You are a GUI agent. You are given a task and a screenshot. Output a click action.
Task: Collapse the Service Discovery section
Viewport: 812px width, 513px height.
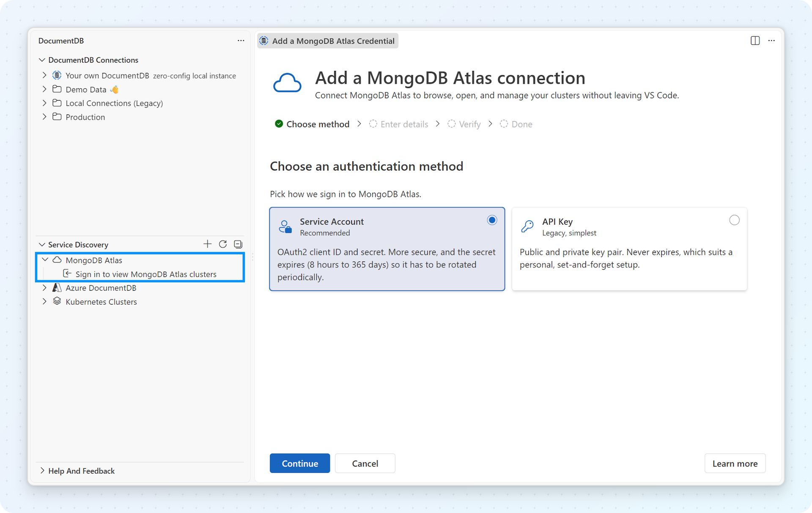42,245
